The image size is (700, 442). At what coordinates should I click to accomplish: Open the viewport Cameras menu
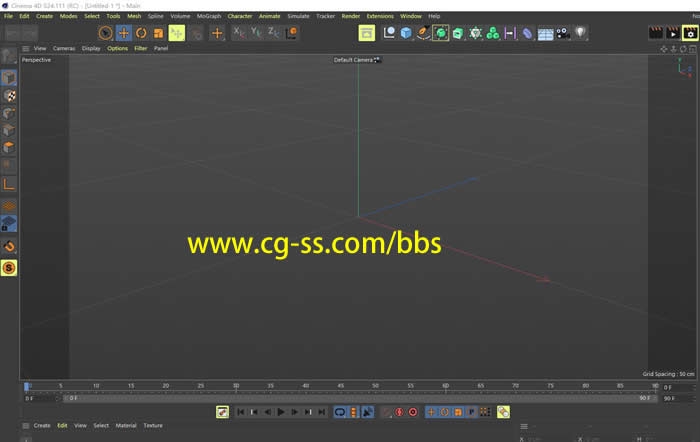pyautogui.click(x=64, y=48)
